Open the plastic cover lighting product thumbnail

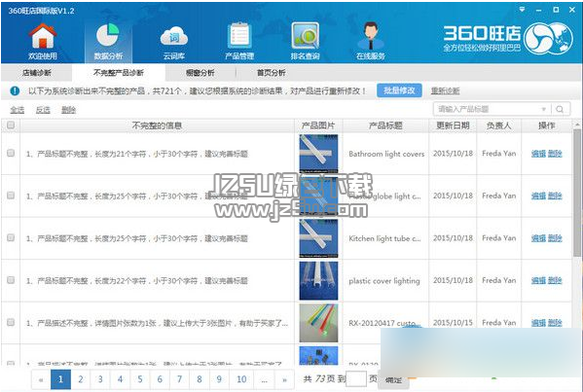click(318, 280)
